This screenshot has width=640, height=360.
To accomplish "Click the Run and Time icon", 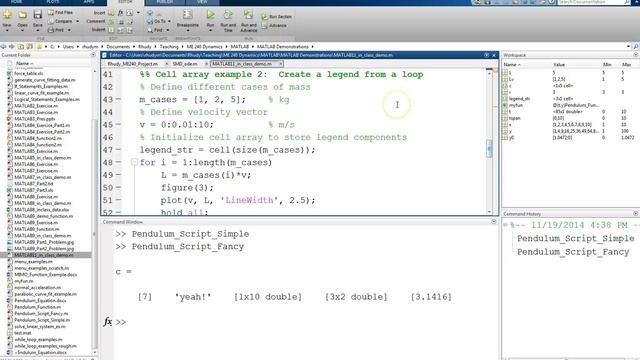I will pyautogui.click(x=228, y=14).
